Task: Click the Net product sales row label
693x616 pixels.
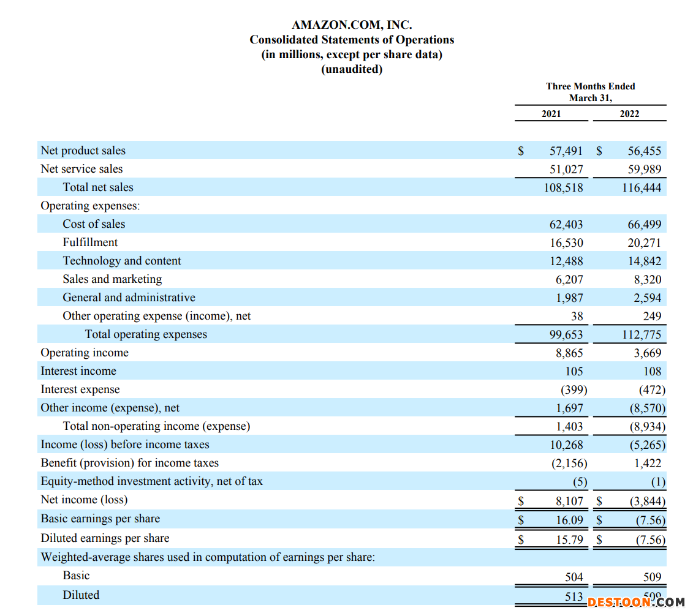Action: coord(83,151)
